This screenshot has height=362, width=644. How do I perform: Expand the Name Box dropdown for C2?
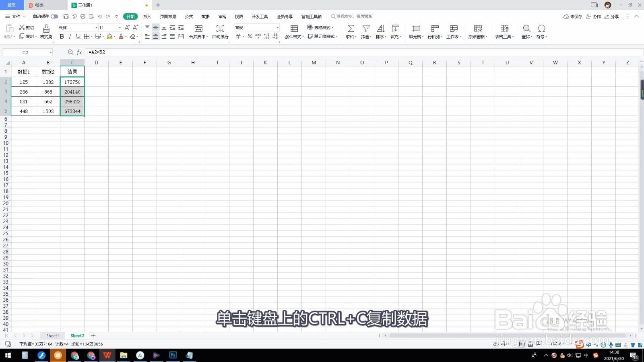click(x=51, y=53)
